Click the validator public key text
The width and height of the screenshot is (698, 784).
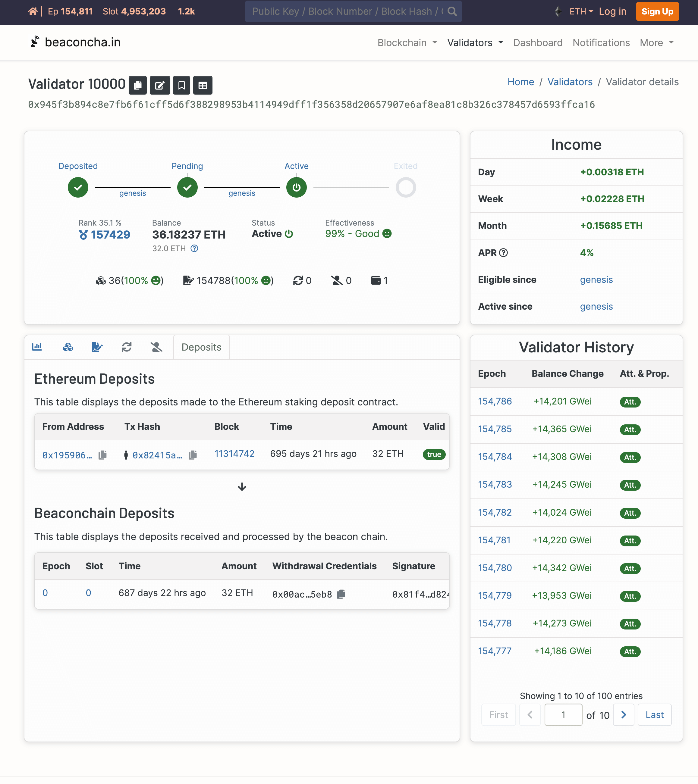(x=311, y=104)
